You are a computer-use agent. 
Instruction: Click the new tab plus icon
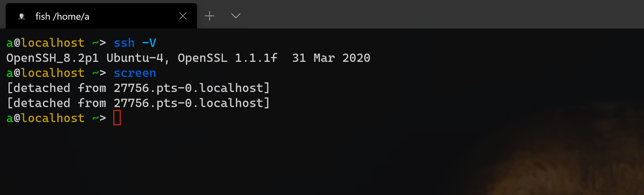tap(210, 16)
